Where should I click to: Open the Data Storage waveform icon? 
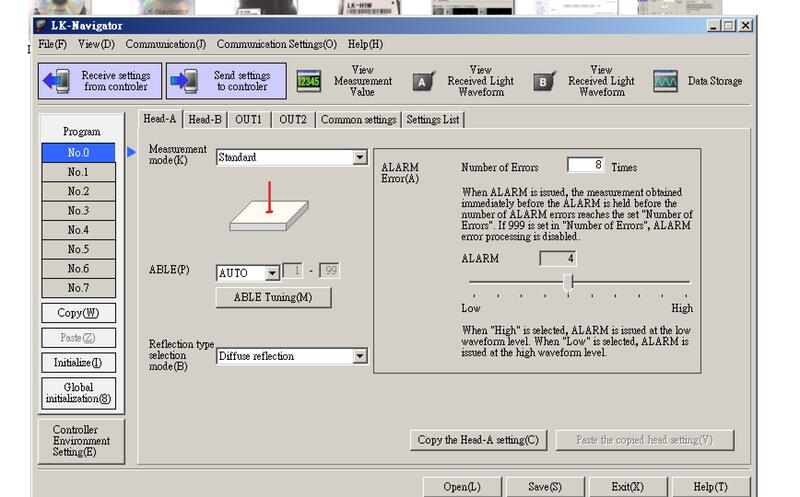(665, 82)
